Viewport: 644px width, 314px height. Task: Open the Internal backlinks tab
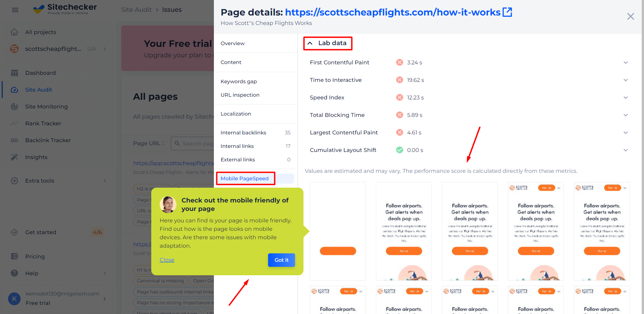[x=256, y=133]
